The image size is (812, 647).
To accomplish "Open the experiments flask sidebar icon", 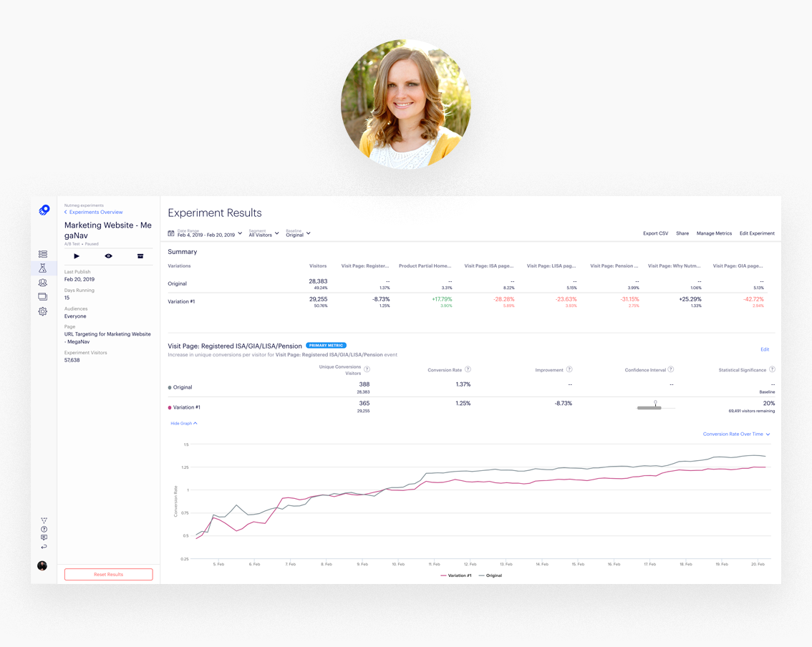I will tap(43, 268).
